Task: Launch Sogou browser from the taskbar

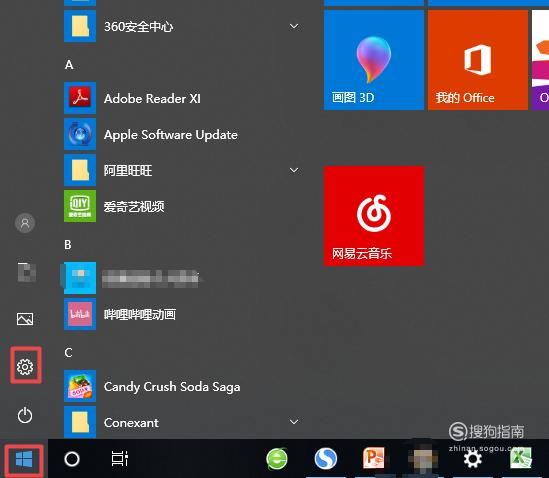Action: click(326, 458)
